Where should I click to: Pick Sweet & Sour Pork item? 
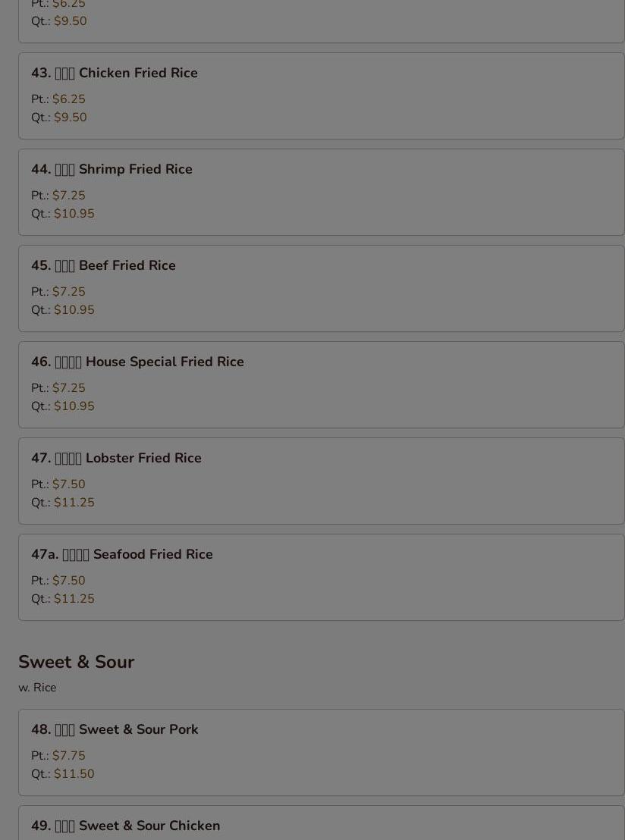pyautogui.click(x=321, y=753)
